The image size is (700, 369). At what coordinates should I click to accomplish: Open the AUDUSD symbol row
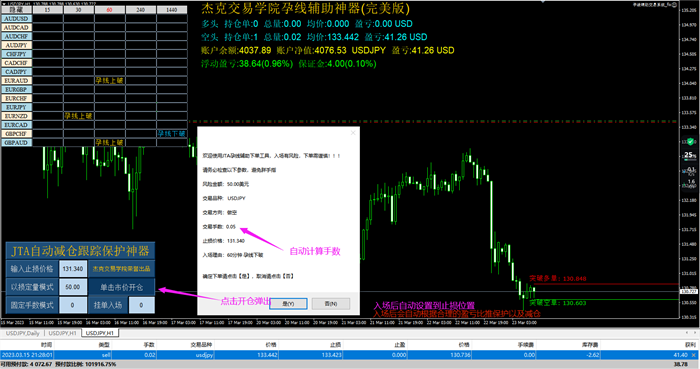17,19
